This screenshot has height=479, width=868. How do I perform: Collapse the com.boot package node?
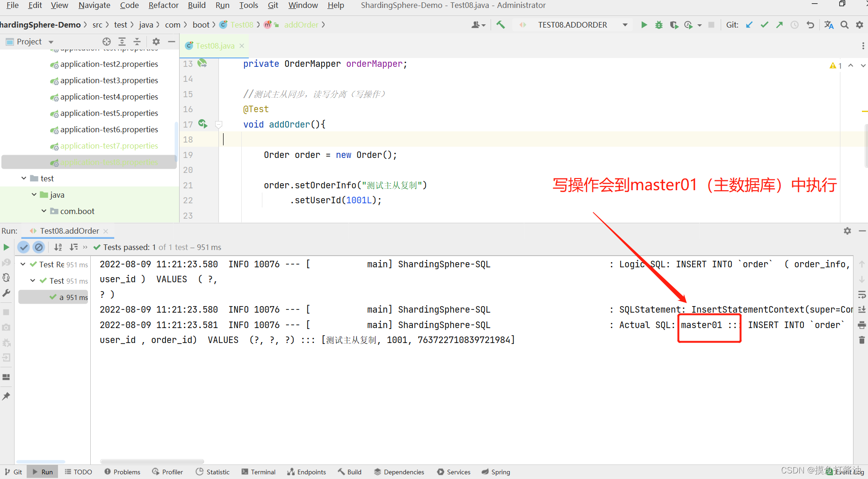(44, 211)
